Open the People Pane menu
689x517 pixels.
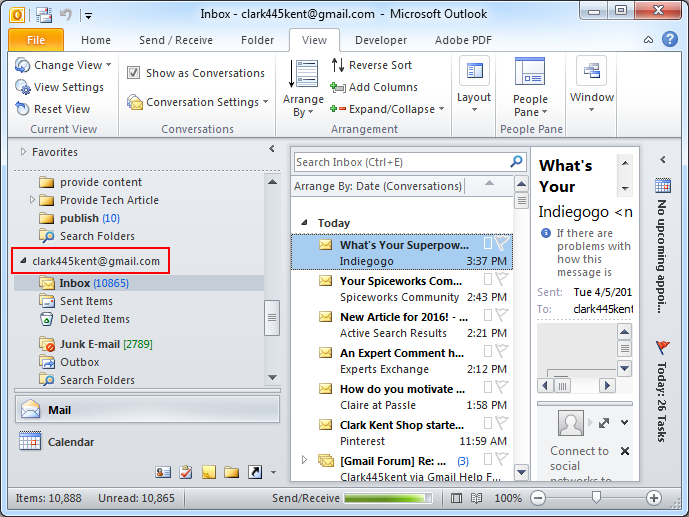click(530, 88)
